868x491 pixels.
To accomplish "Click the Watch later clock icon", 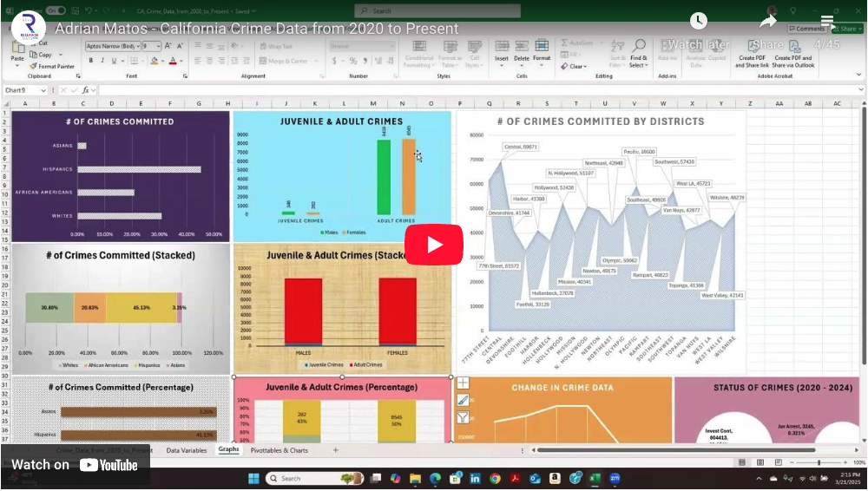I will coord(698,21).
